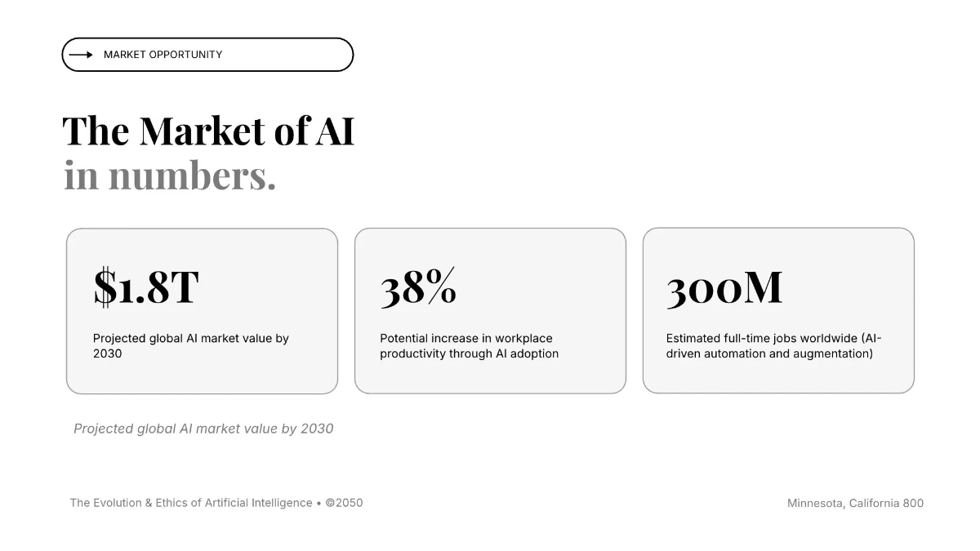Image resolution: width=980 pixels, height=551 pixels.
Task: Select the percent symbol in 38%
Action: tap(441, 287)
